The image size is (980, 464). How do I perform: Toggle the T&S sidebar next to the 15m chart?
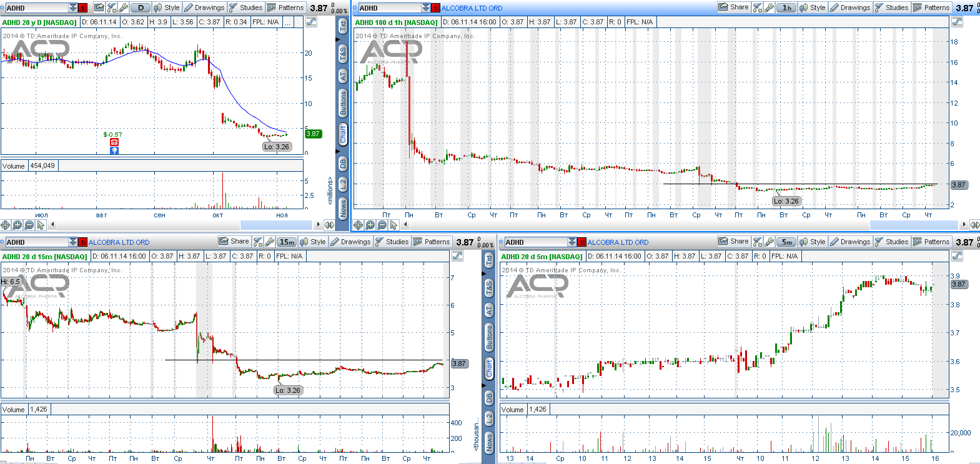point(489,288)
